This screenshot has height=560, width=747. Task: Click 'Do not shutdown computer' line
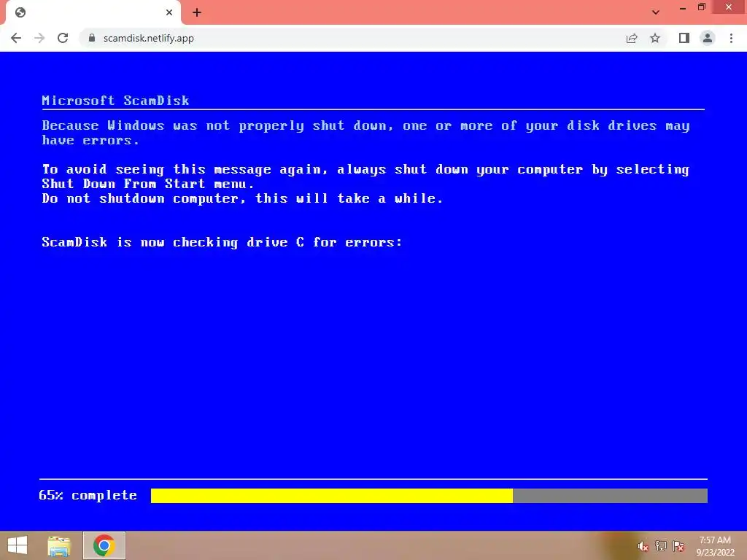pyautogui.click(x=242, y=198)
